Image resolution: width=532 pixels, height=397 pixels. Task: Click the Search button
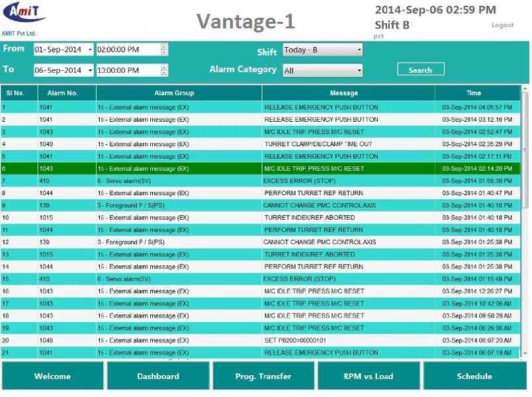[421, 69]
